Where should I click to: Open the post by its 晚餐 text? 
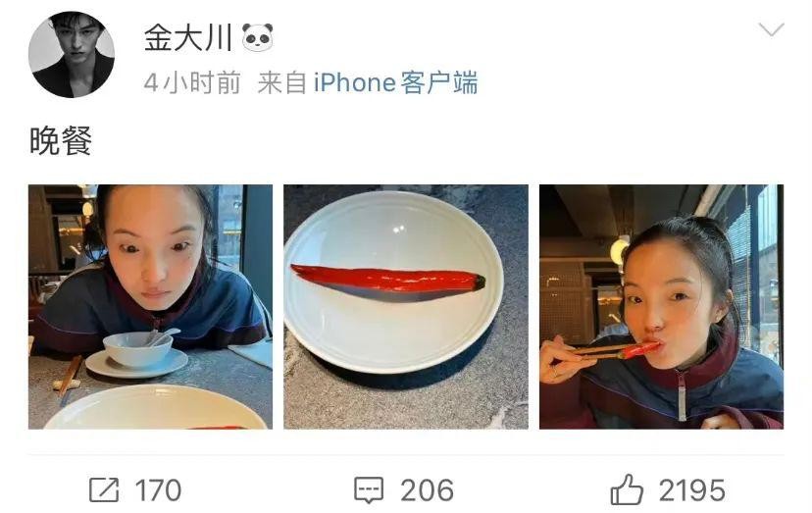(x=61, y=140)
